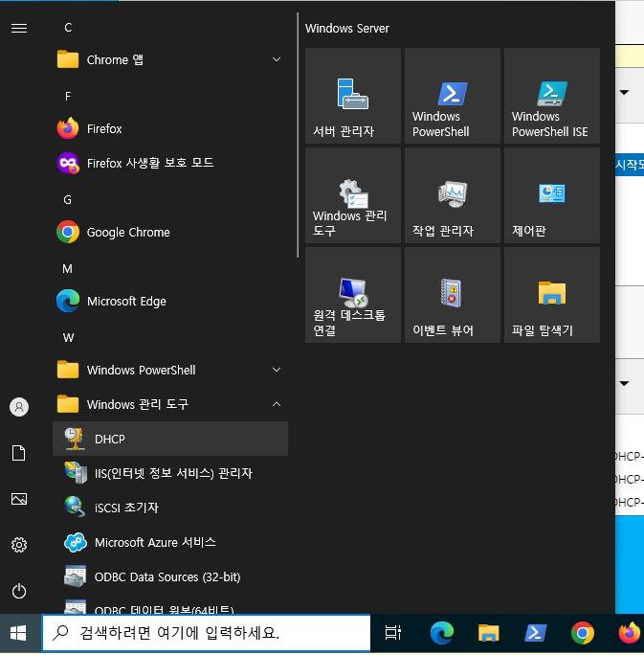Screen dimensions: 644x655
Task: Open the 파일 탐색기 tile
Action: tap(552, 295)
